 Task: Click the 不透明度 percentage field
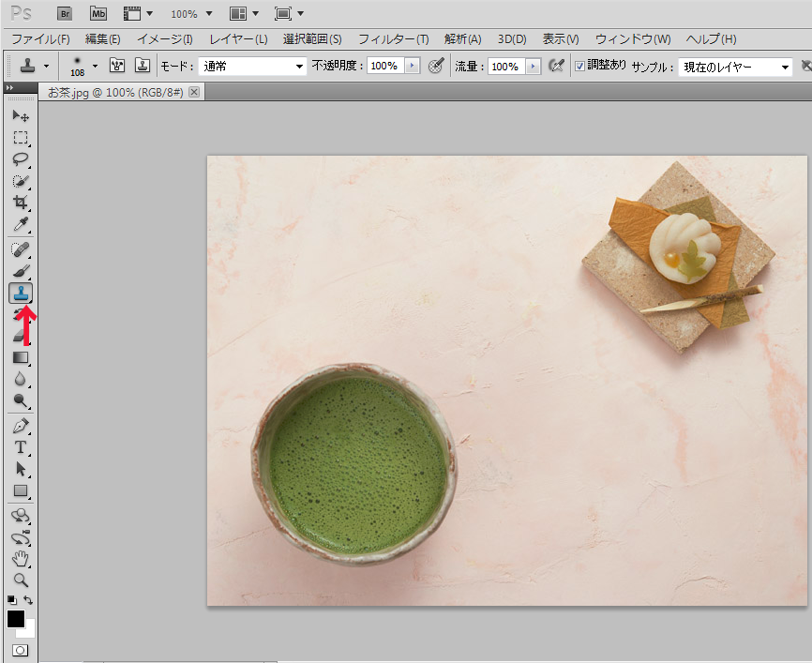385,66
